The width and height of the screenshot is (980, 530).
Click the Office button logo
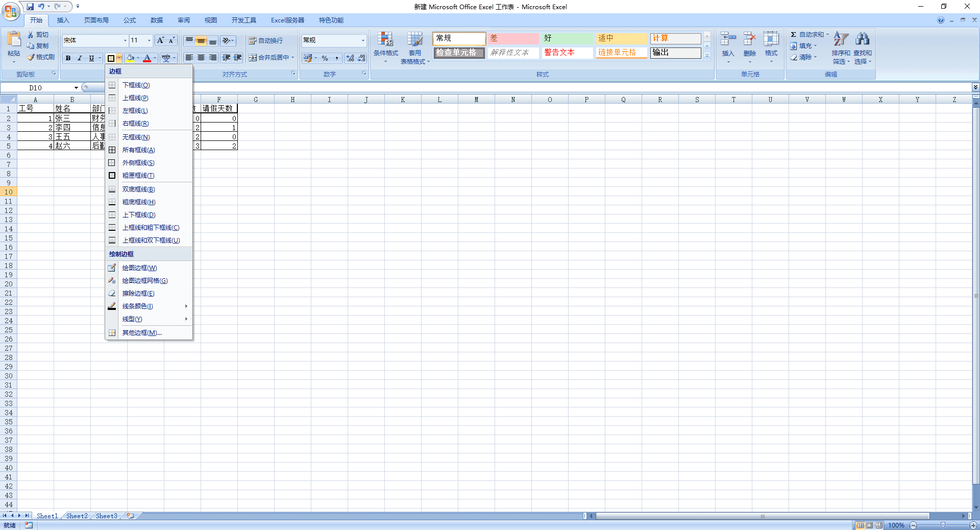click(x=11, y=11)
